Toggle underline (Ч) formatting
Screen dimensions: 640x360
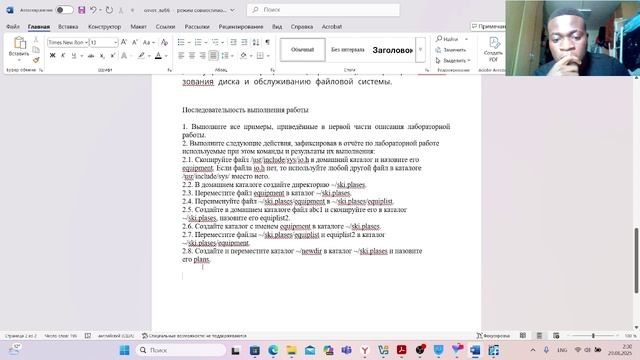(74, 56)
